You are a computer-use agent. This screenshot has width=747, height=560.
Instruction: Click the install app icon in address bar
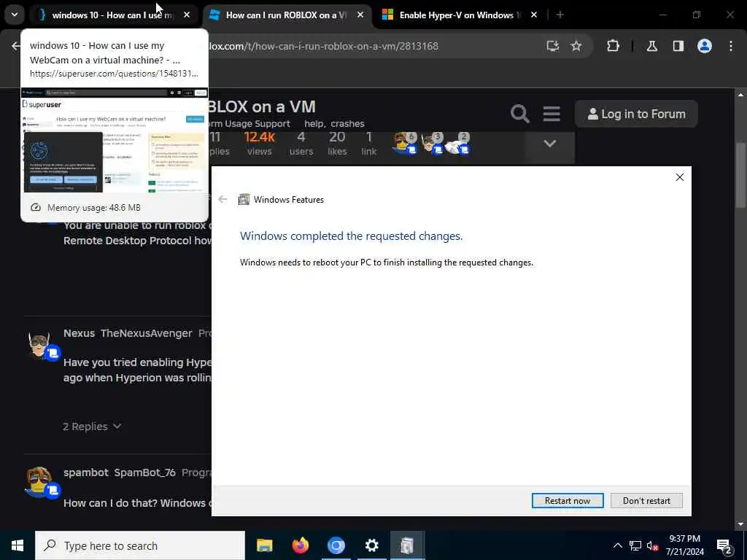coord(553,46)
